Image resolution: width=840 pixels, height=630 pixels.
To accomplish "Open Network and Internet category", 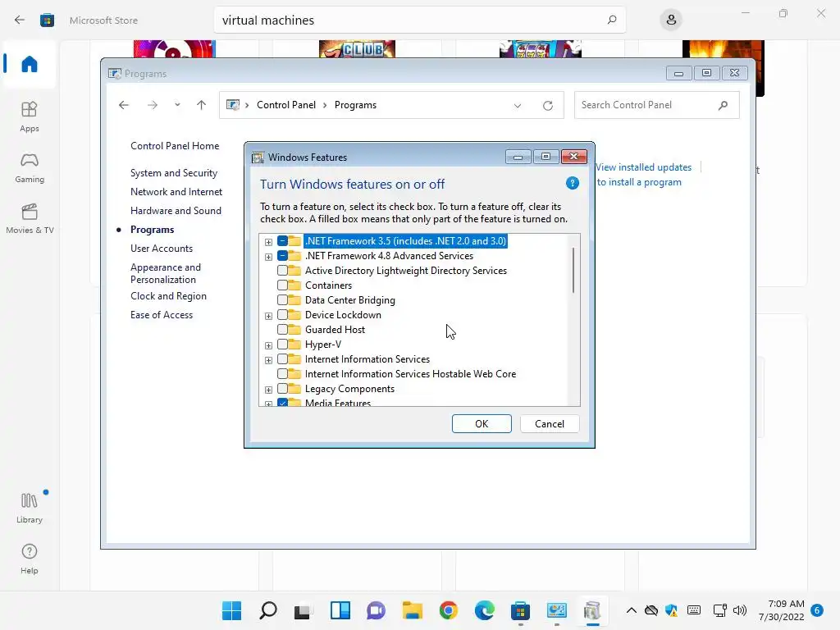I will click(176, 192).
